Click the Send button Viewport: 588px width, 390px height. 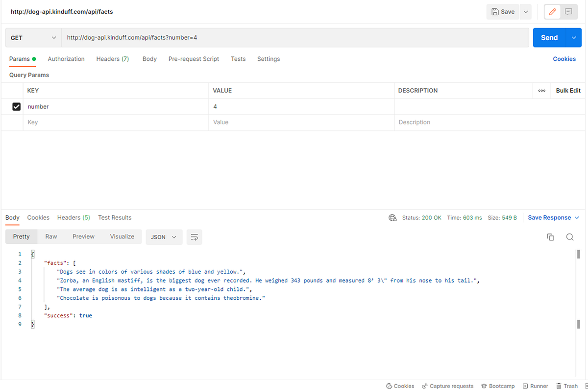549,37
